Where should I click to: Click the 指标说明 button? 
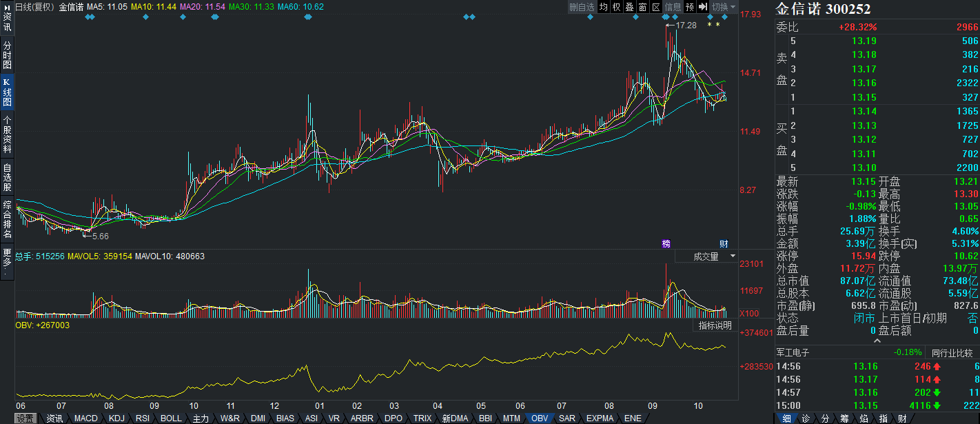coord(715,325)
